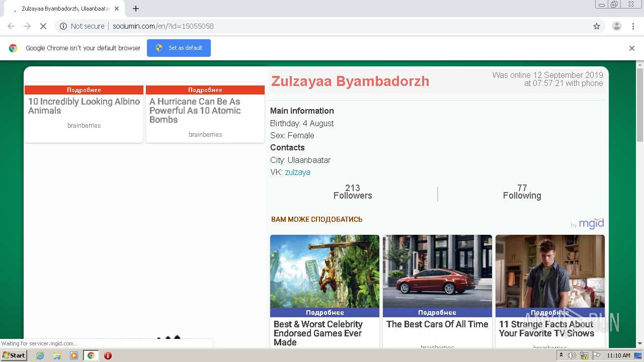This screenshot has height=362, width=644.
Task: Click City: Ulaanbaatar text
Action: (300, 160)
